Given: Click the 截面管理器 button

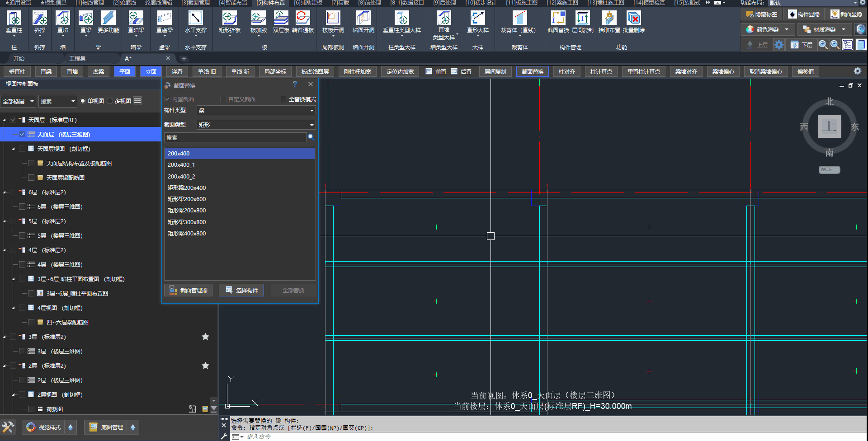Looking at the screenshot, I should pos(189,290).
